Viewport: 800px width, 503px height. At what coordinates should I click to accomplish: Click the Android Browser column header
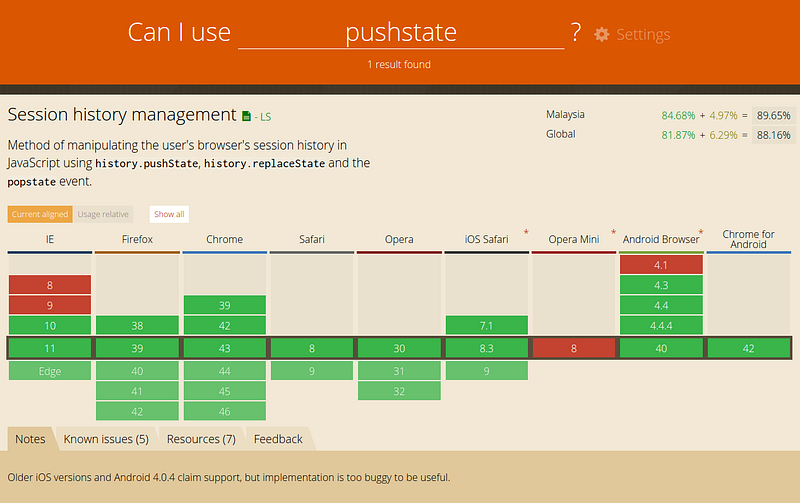point(661,239)
